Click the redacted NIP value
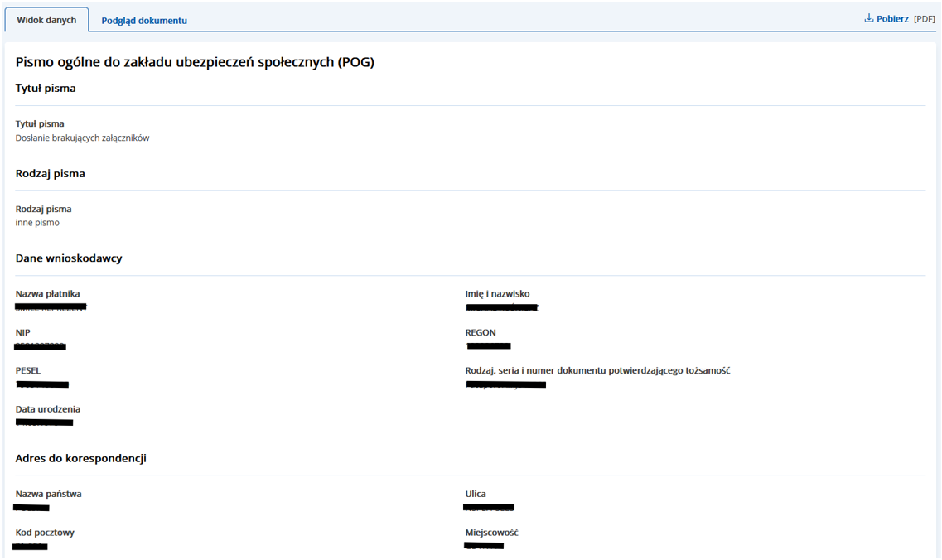 pyautogui.click(x=41, y=346)
